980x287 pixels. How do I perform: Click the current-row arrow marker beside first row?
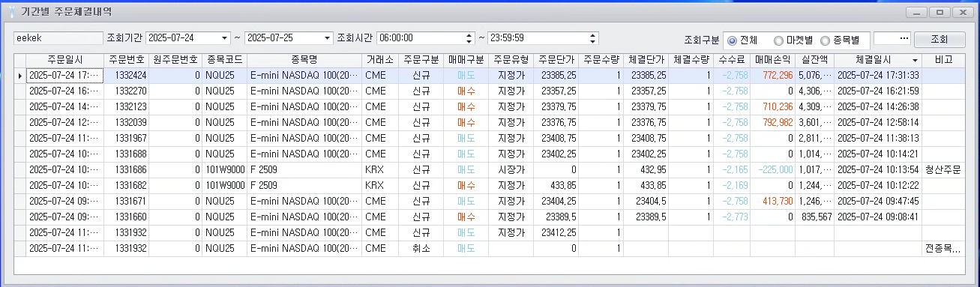point(19,76)
